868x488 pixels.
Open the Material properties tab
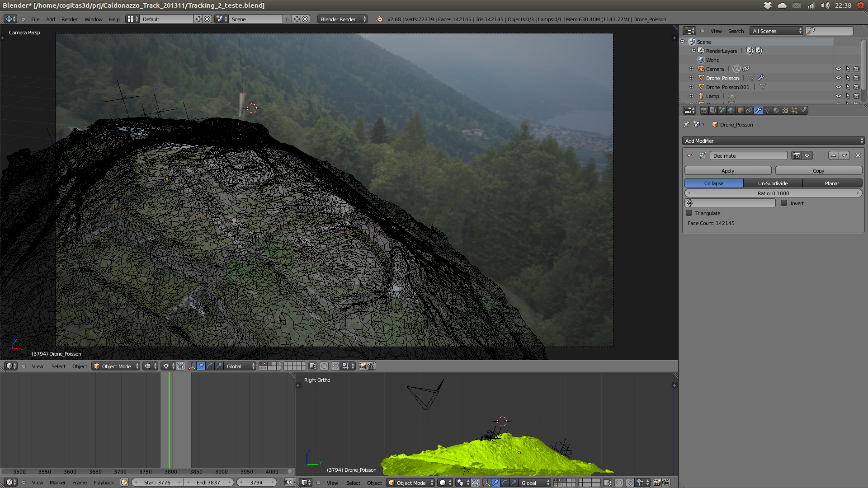tap(776, 110)
